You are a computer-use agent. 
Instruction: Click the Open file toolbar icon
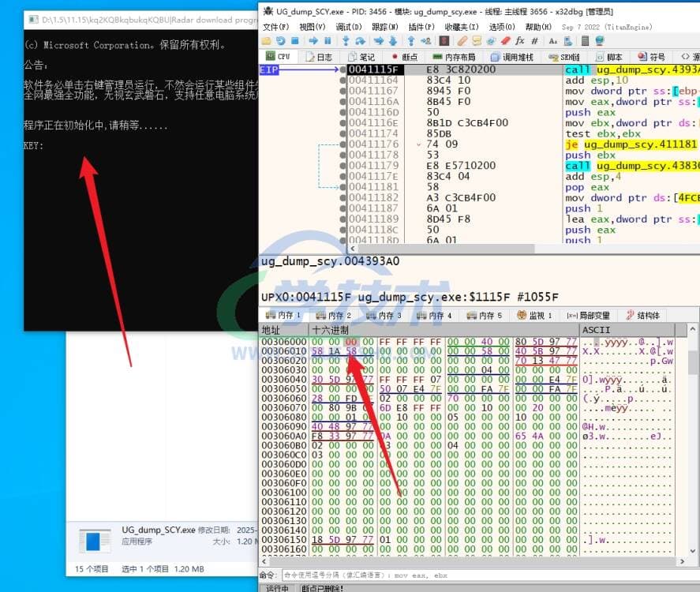point(266,40)
